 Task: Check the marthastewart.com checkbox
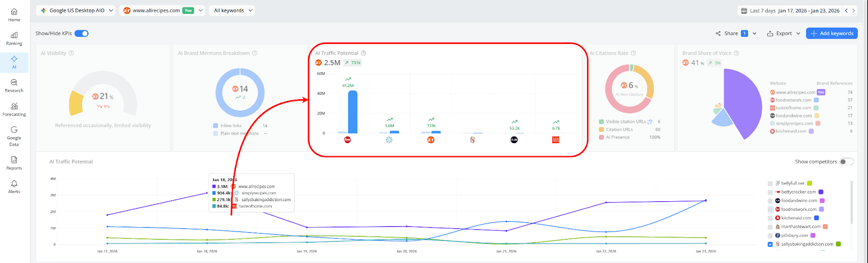[x=770, y=227]
